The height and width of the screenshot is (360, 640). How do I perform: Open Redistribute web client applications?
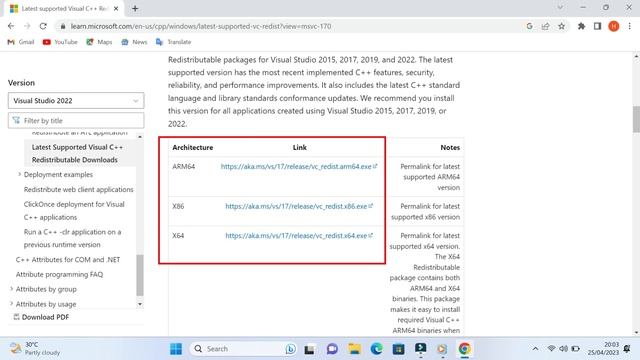79,189
